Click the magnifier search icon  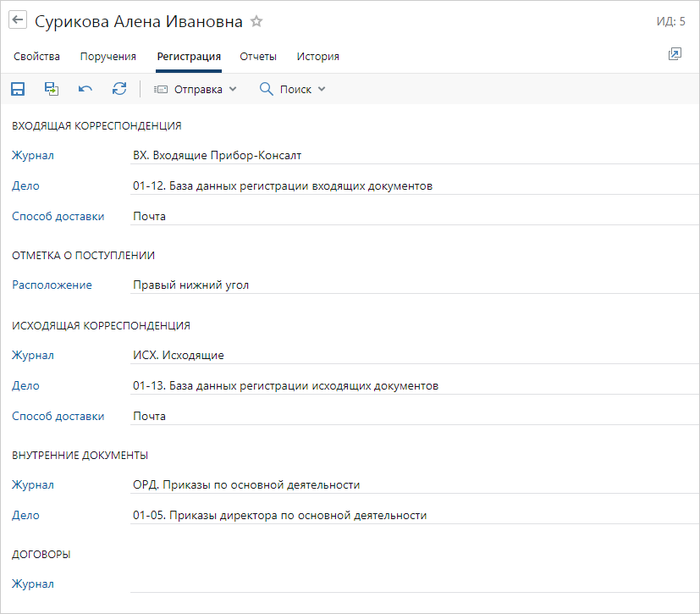coord(266,89)
